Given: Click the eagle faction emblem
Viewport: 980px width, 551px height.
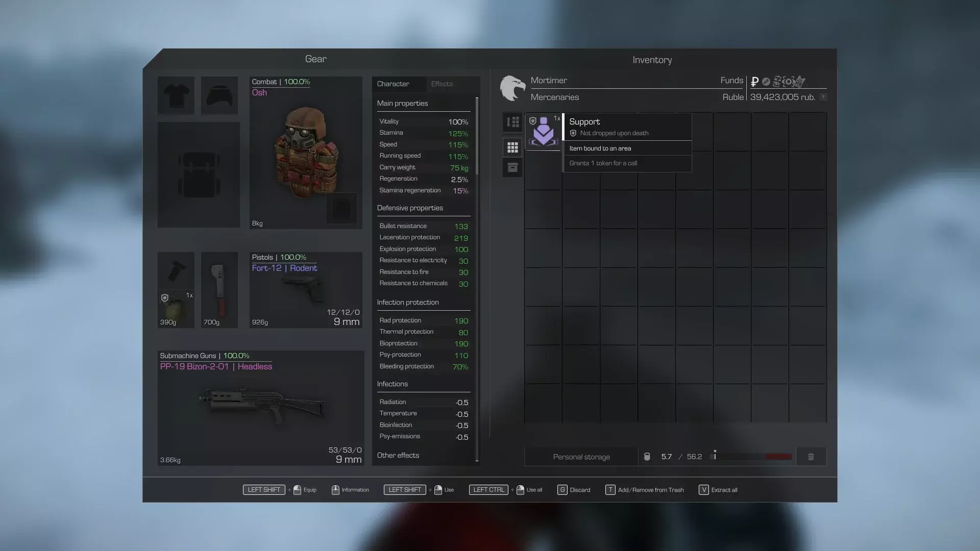Looking at the screenshot, I should (x=512, y=88).
